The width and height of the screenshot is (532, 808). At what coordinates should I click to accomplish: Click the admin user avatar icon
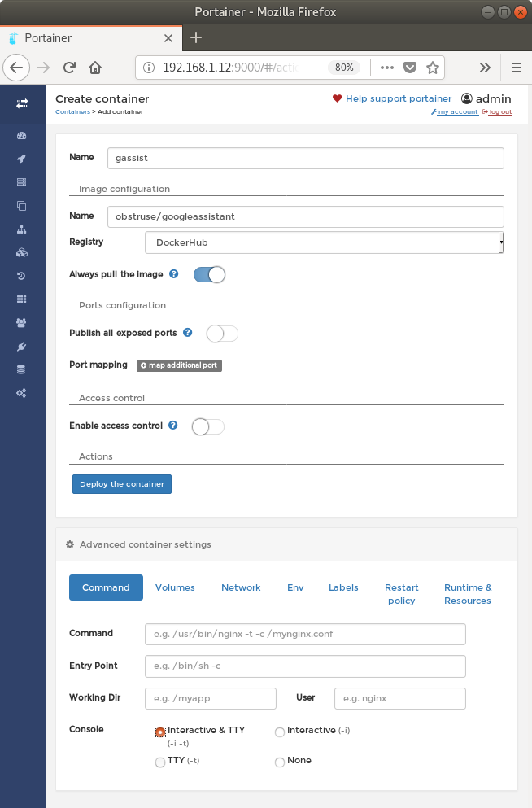pyautogui.click(x=467, y=98)
